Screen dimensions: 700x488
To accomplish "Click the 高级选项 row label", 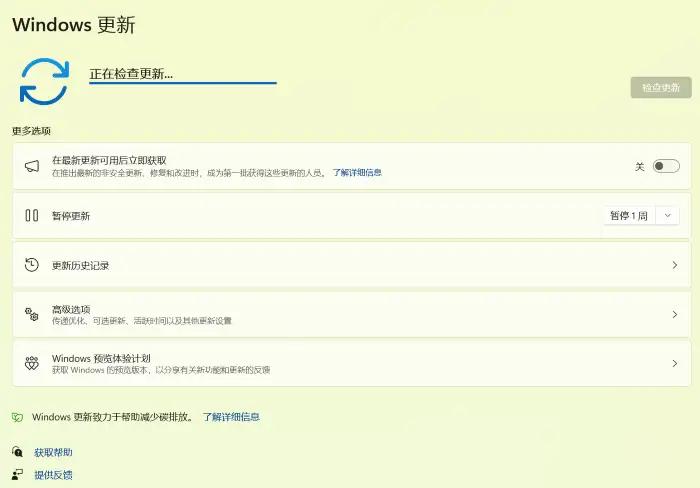I will point(71,309).
